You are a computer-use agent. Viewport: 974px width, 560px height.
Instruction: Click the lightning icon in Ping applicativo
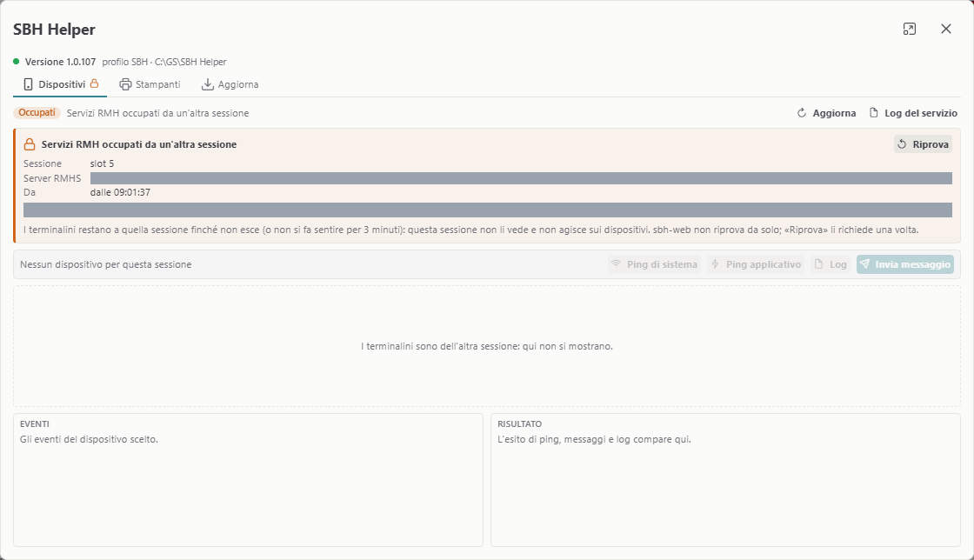(x=716, y=263)
